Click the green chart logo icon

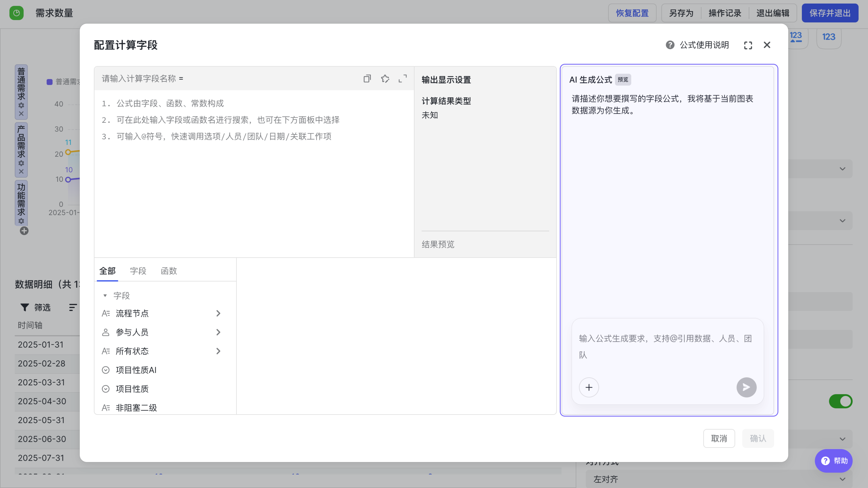pyautogui.click(x=16, y=13)
